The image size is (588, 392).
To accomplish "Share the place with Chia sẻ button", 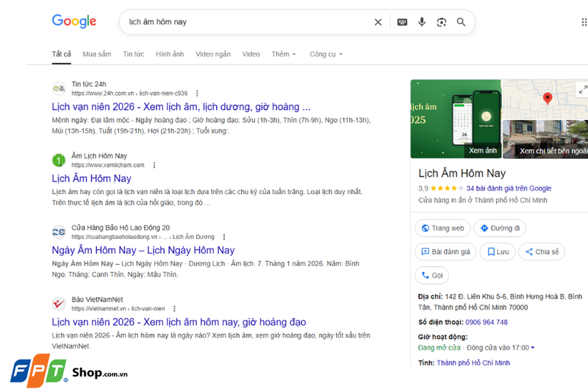I will click(x=542, y=252).
